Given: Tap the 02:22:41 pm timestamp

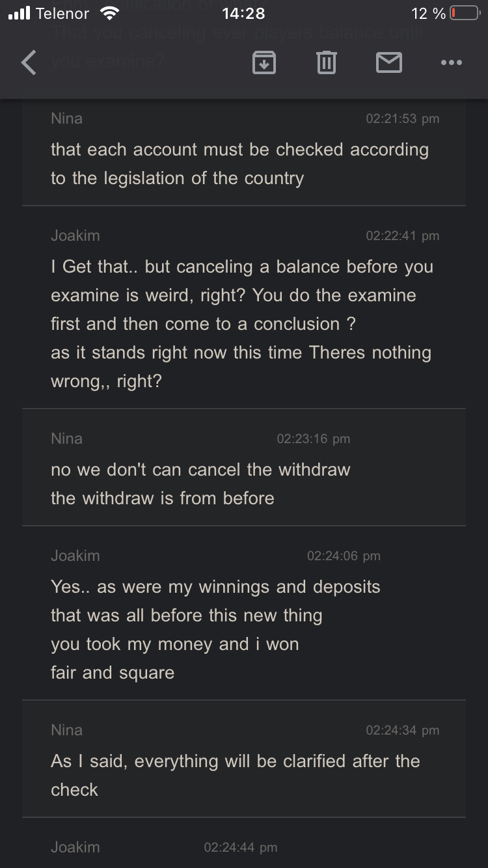Looking at the screenshot, I should [x=402, y=236].
